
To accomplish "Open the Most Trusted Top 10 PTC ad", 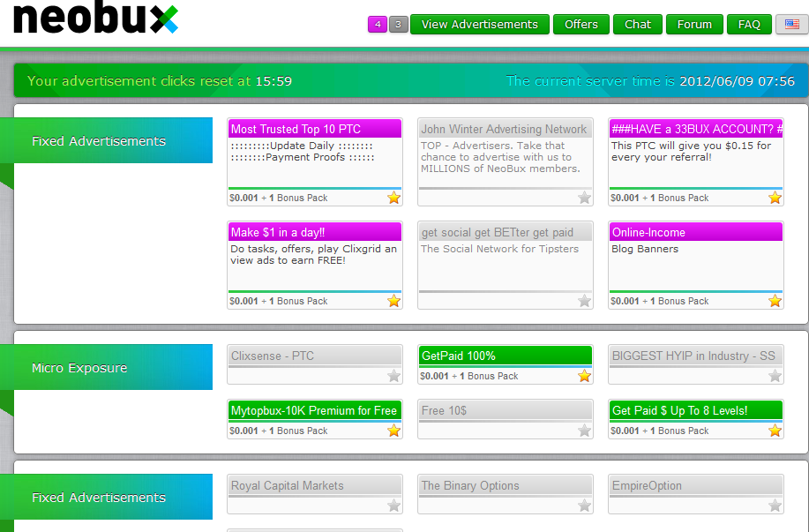I will point(315,129).
